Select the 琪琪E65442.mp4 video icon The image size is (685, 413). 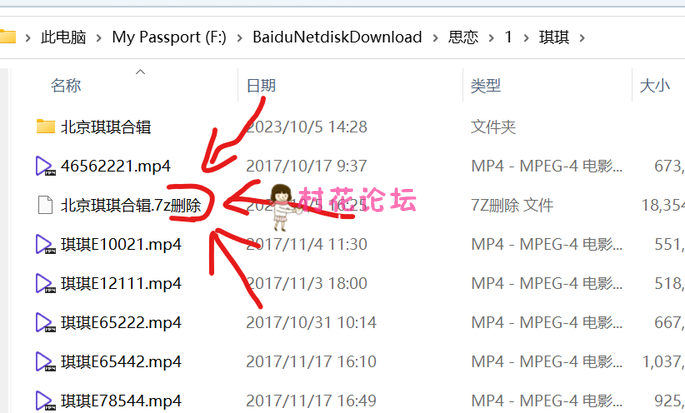pyautogui.click(x=45, y=361)
